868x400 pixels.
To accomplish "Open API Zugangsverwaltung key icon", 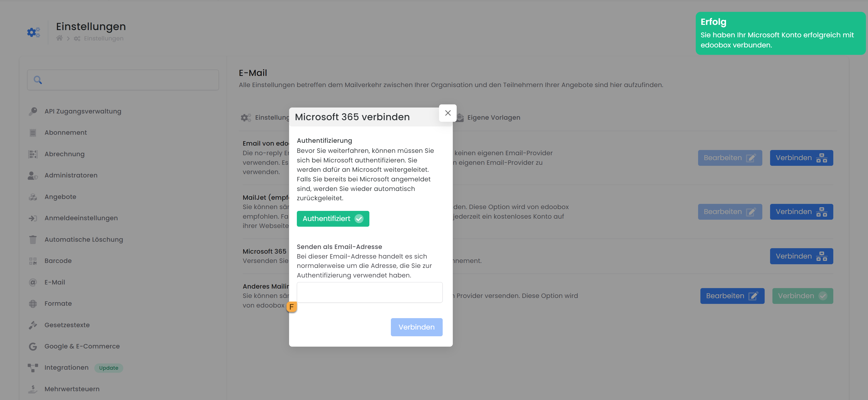I will 33,111.
